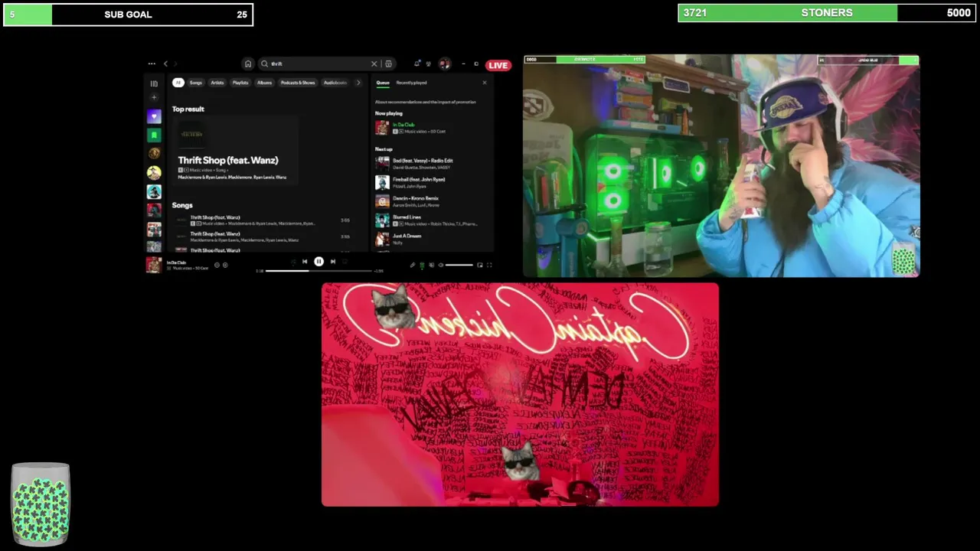Screen dimensions: 980x551
Task: Clear the 'thrift' search text
Action: (x=374, y=64)
